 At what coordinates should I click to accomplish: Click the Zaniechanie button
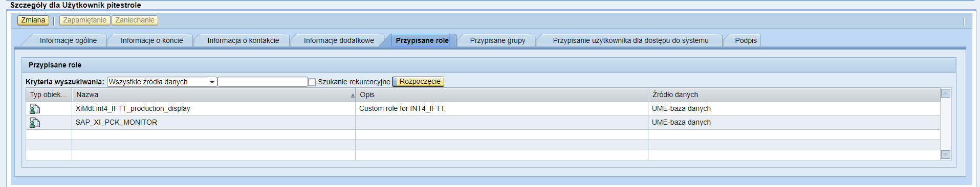point(135,20)
